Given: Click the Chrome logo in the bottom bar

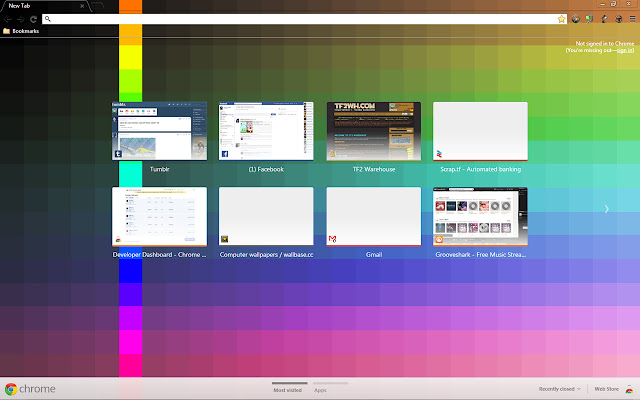Looking at the screenshot, I should [x=10, y=388].
